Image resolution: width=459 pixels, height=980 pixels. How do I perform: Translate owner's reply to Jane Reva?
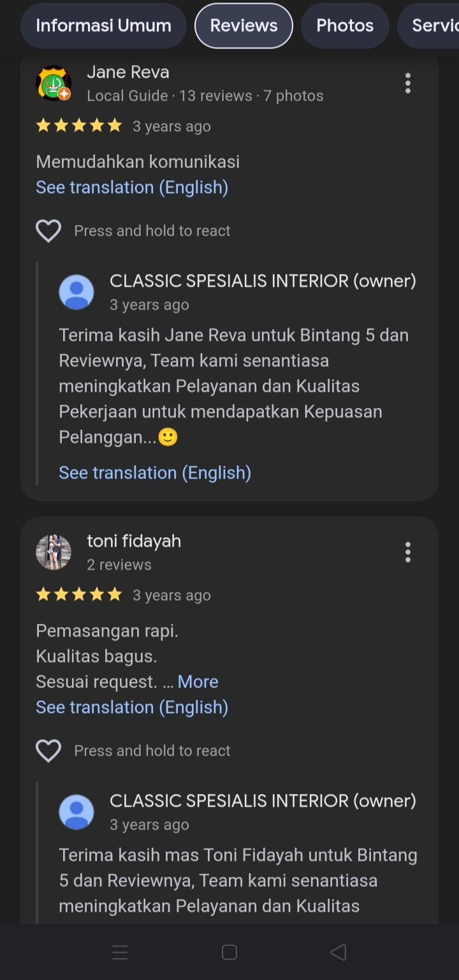click(155, 473)
